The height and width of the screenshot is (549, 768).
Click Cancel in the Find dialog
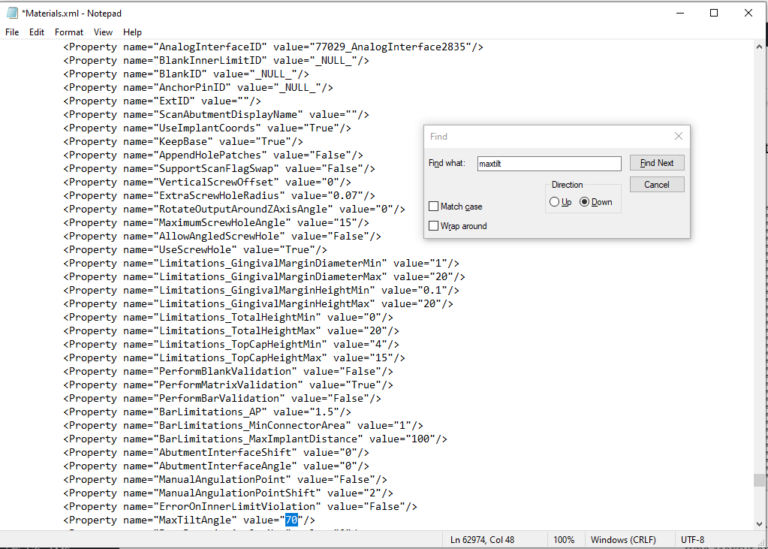(656, 185)
